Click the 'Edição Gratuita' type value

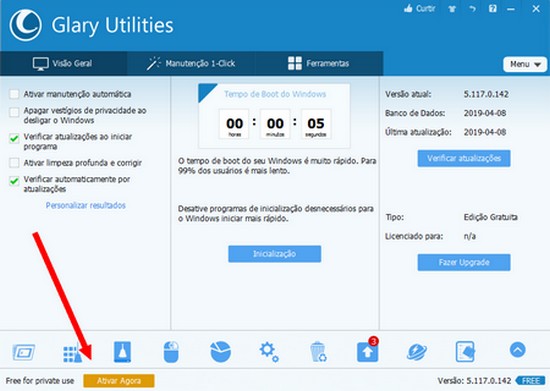[490, 217]
